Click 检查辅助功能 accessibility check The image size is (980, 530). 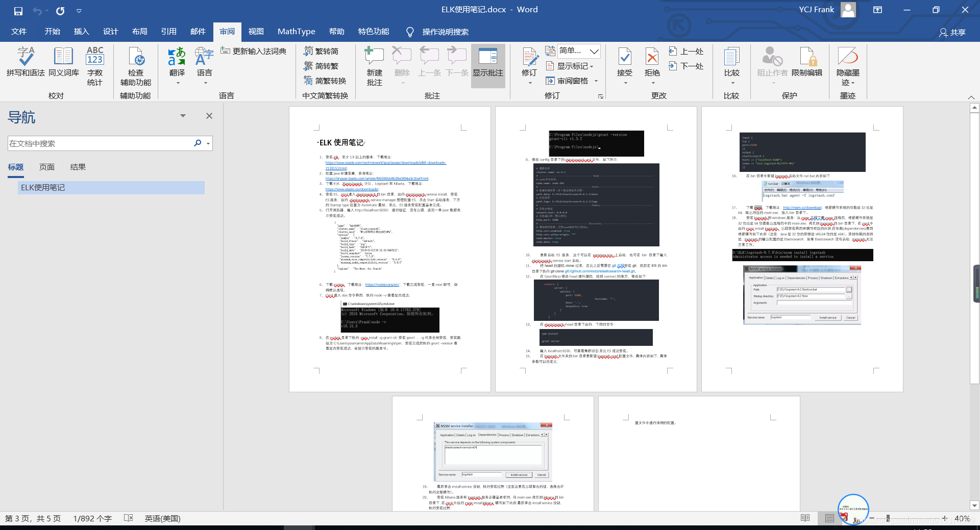point(136,66)
